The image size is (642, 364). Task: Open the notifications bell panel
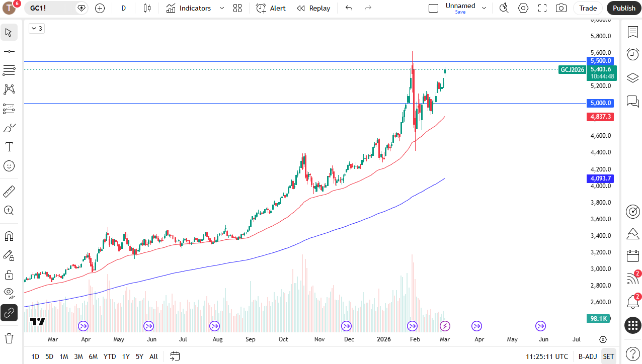click(632, 301)
